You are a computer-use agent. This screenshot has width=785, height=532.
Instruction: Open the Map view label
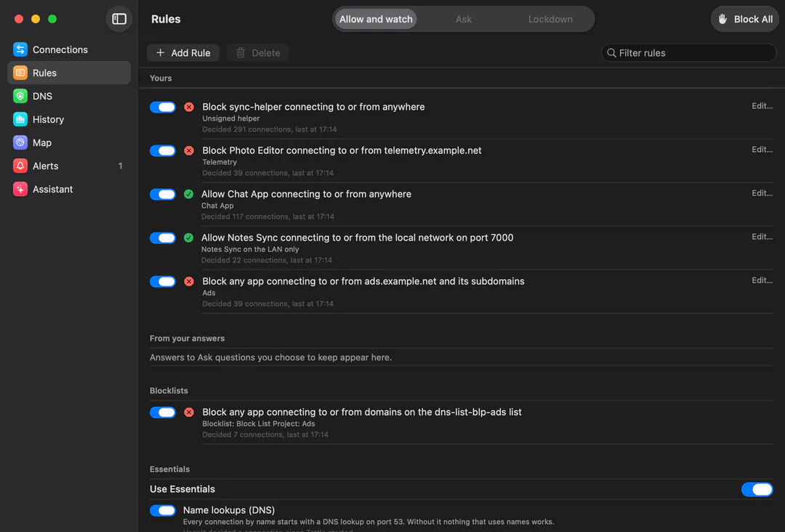click(x=42, y=142)
